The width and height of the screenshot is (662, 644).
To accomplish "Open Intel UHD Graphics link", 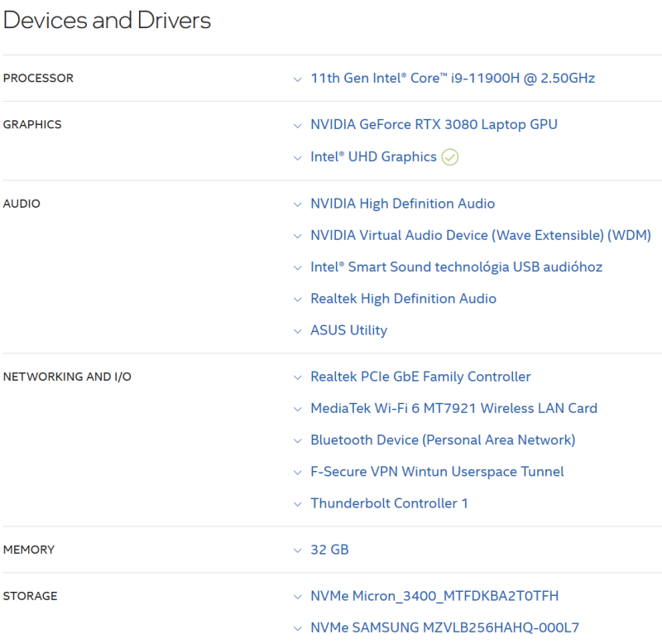I will point(374,156).
